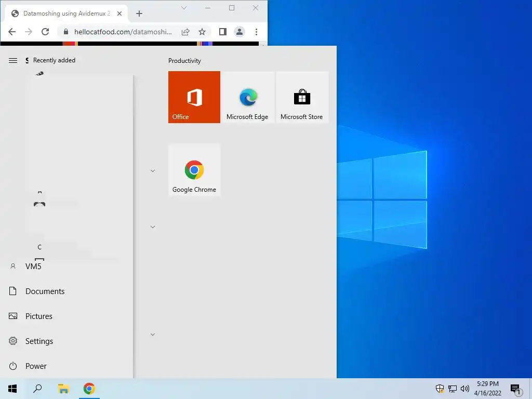Open the Microsoft Store tile
The width and height of the screenshot is (532, 399).
coord(302,97)
